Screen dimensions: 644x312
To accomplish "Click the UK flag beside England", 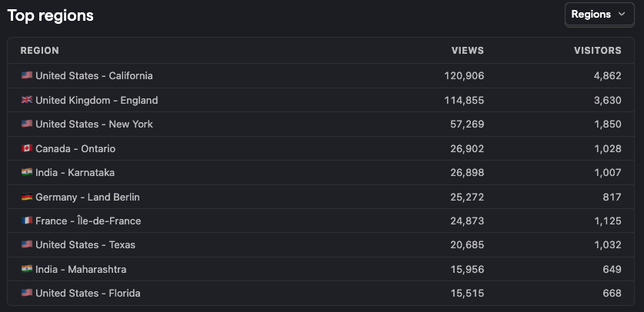I will 27,100.
